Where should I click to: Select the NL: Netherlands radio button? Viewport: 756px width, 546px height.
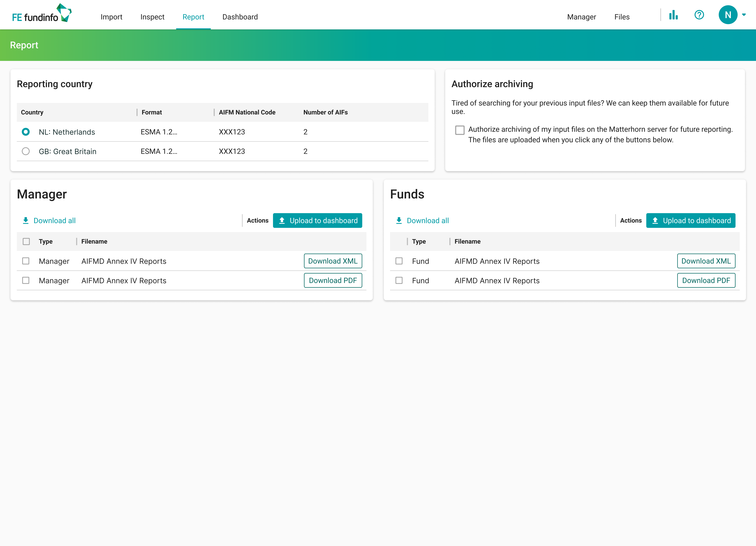26,132
